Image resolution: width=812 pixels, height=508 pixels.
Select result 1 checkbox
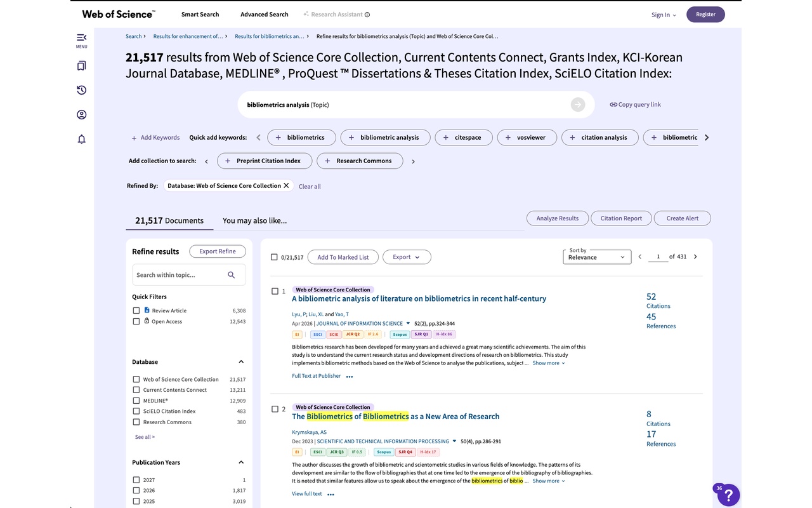[275, 291]
